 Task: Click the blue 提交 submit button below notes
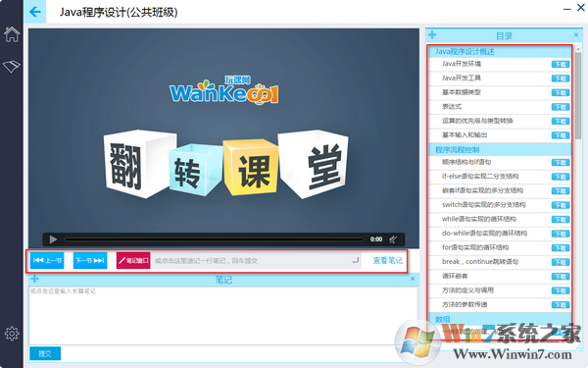45,353
